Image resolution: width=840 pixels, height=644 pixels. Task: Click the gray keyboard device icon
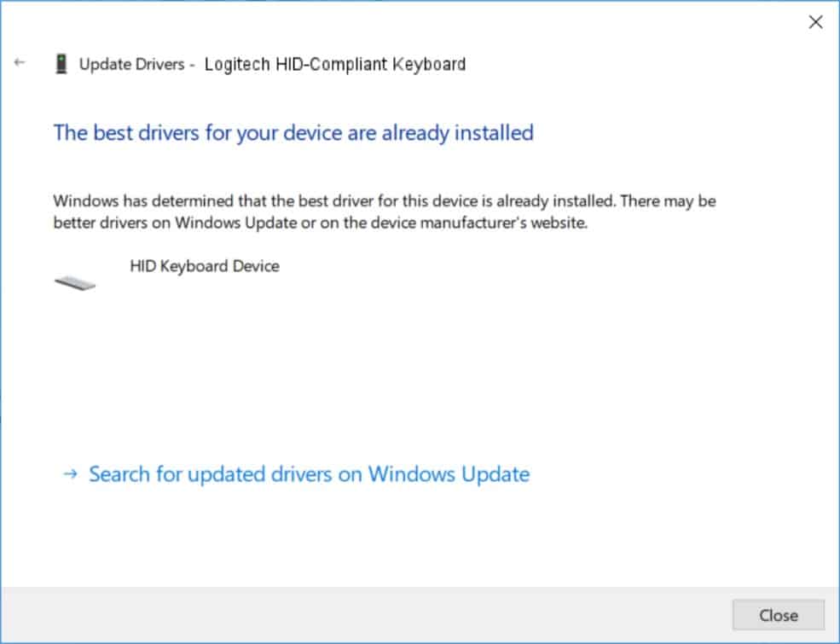click(x=75, y=282)
